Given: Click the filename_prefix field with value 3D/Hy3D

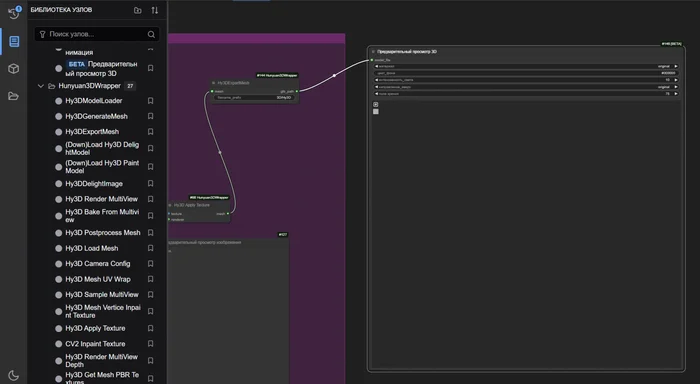Looking at the screenshot, I should (254, 97).
